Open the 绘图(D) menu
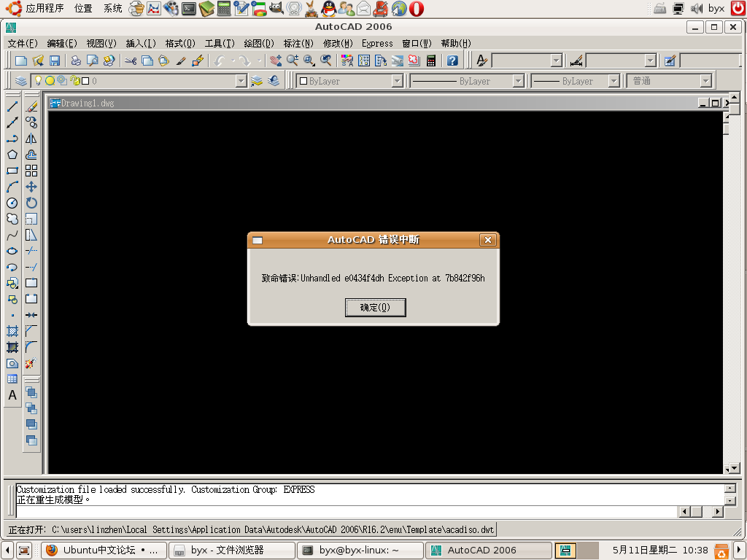This screenshot has height=560, width=747. pos(259,43)
